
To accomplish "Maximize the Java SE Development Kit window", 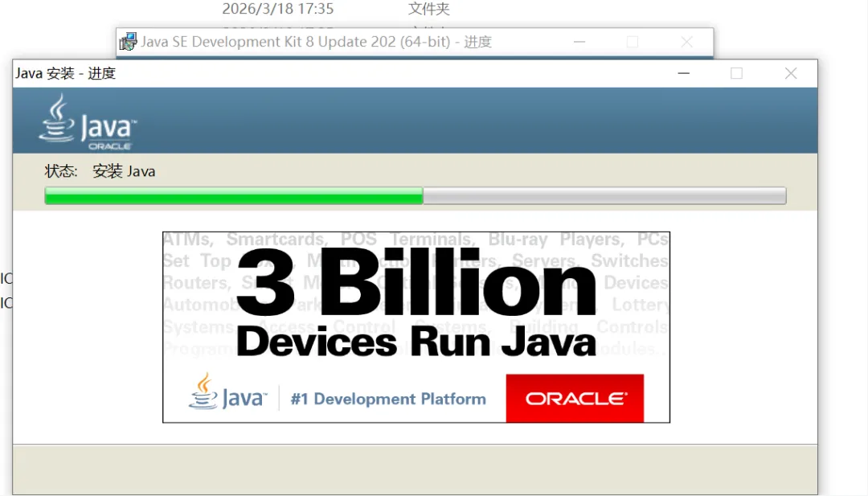I will 633,42.
